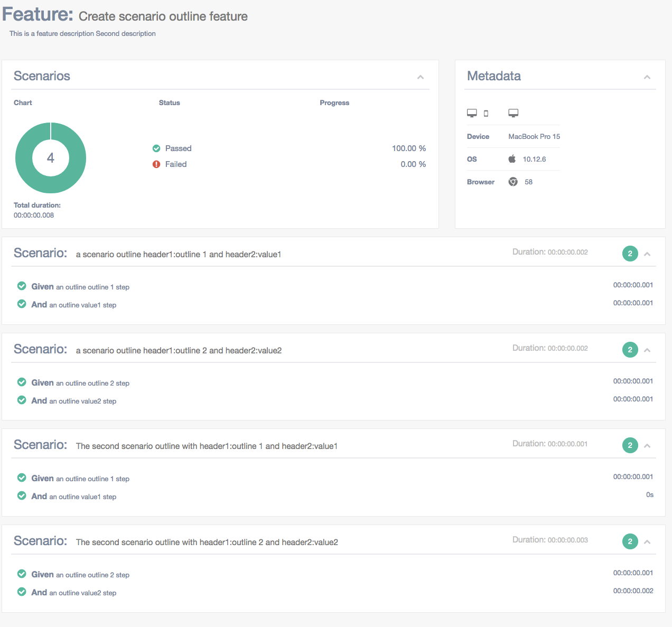Click the mobile phone icon in Metadata

coord(486,114)
